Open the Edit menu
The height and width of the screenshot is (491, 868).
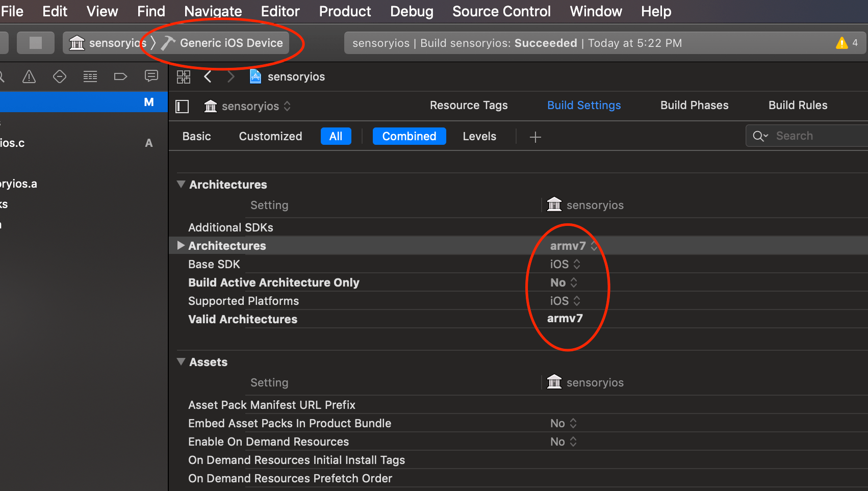[x=55, y=11]
